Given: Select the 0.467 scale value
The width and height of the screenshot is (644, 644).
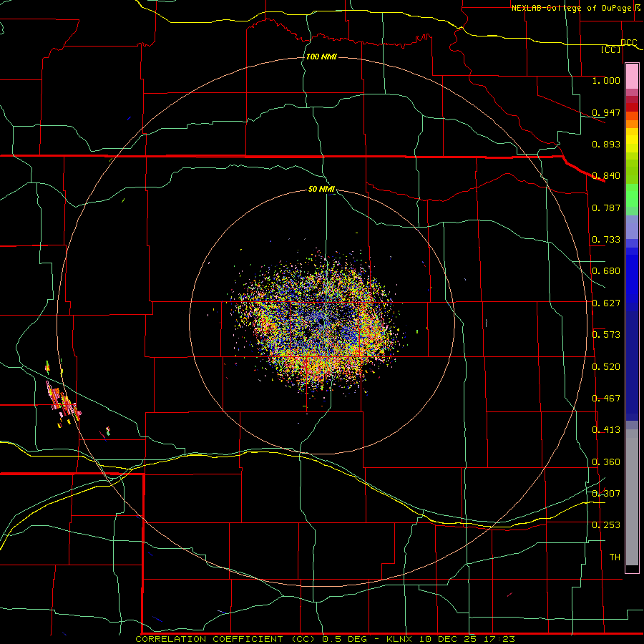Looking at the screenshot, I should (x=606, y=399).
